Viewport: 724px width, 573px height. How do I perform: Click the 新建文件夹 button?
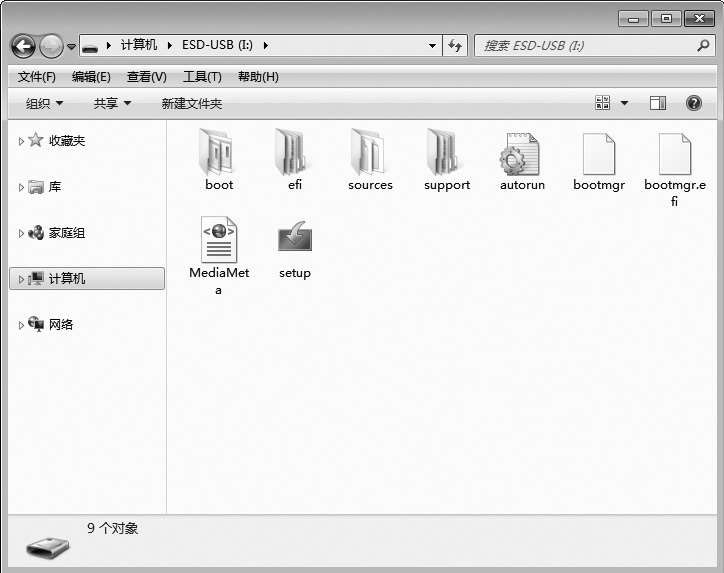[191, 103]
